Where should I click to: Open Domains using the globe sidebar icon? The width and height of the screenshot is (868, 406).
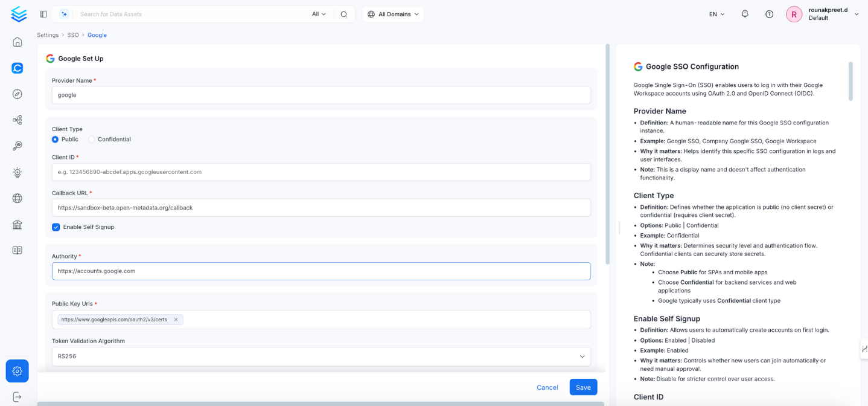coord(17,198)
